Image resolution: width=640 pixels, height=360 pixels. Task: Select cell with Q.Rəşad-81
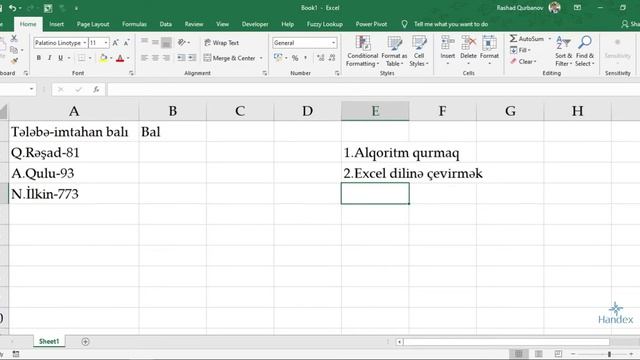(74, 152)
